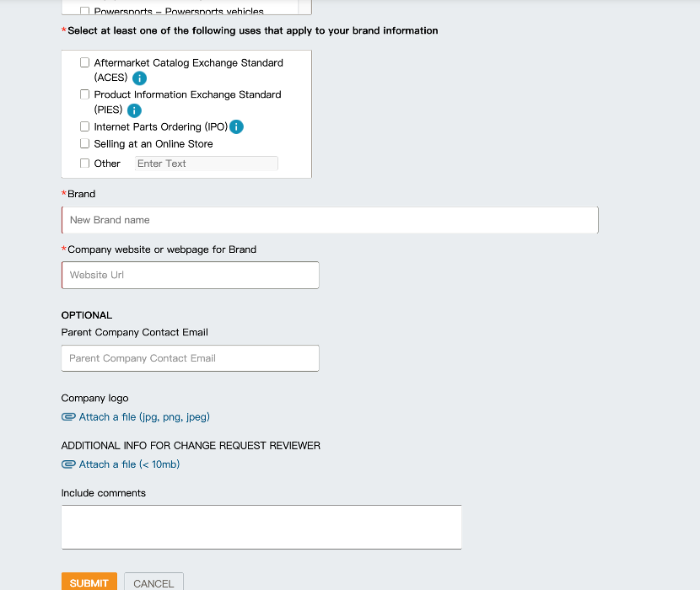Enable Product Information Exchange Standard checkbox
This screenshot has width=700, height=590.
click(84, 94)
